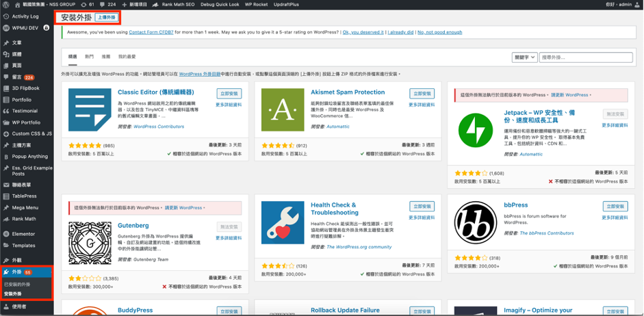
Task: Click the Gutenberg plugin logo
Action: click(x=90, y=243)
